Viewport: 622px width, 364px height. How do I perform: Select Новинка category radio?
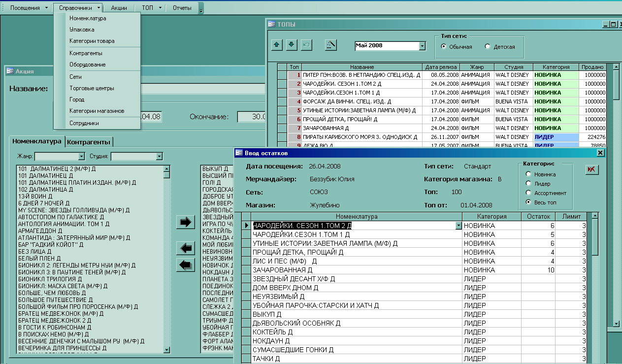tap(528, 174)
